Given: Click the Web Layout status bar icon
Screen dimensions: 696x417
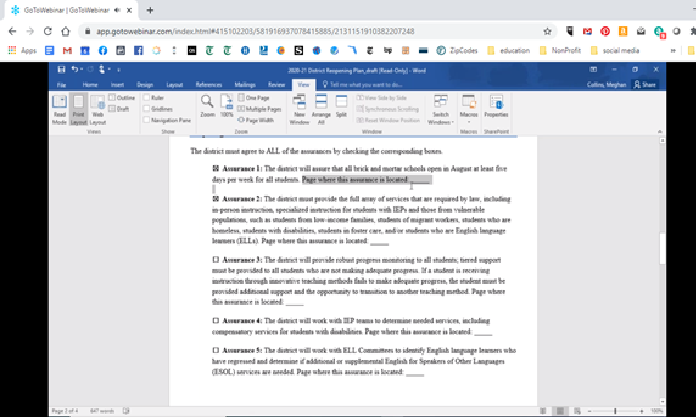Looking at the screenshot, I should [577, 411].
